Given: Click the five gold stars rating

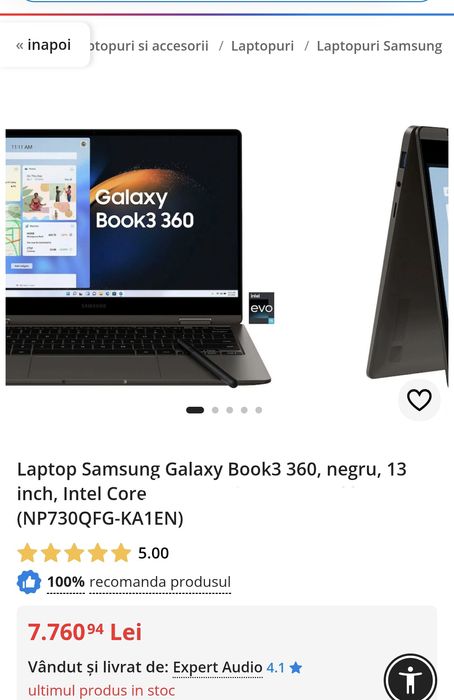Looking at the screenshot, I should point(74,553).
